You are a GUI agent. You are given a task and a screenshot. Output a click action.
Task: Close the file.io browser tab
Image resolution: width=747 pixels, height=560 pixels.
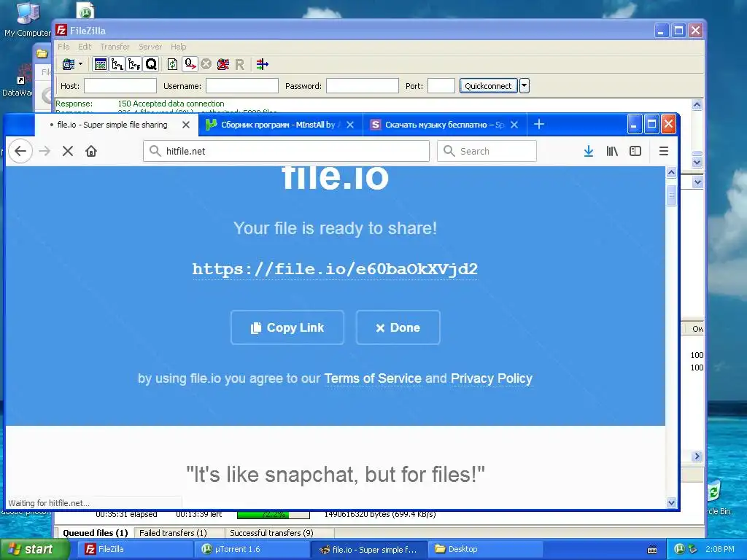[186, 125]
